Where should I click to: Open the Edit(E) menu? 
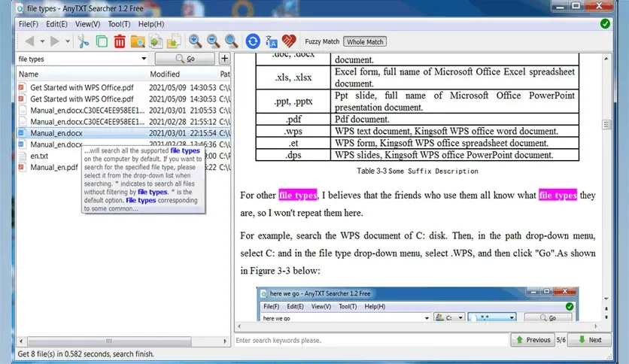pos(56,24)
